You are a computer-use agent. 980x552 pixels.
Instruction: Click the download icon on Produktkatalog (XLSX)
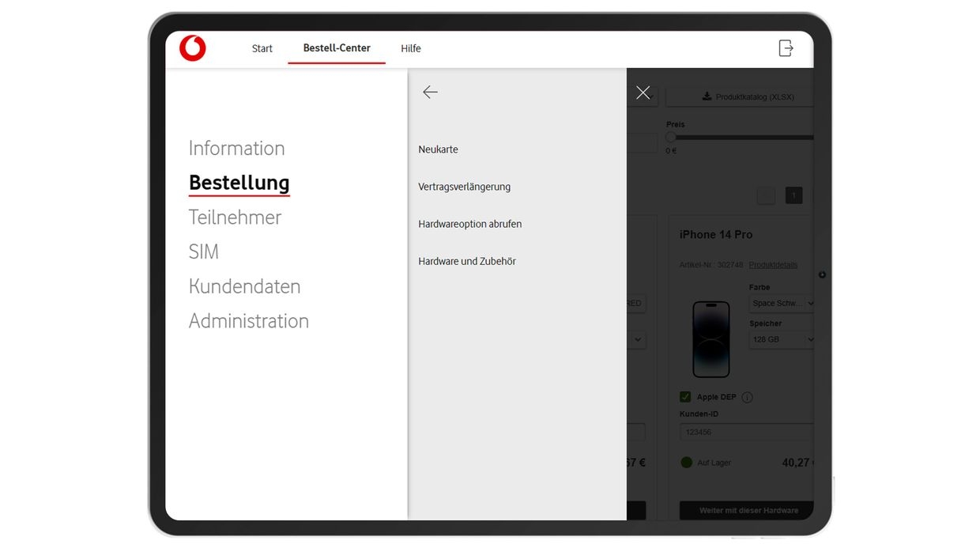[x=706, y=96]
